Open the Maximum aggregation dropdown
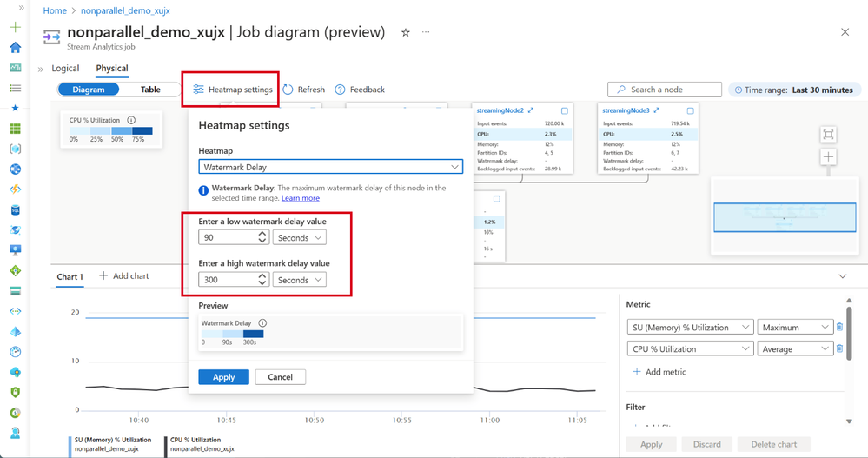The height and width of the screenshot is (458, 868). [x=796, y=328]
